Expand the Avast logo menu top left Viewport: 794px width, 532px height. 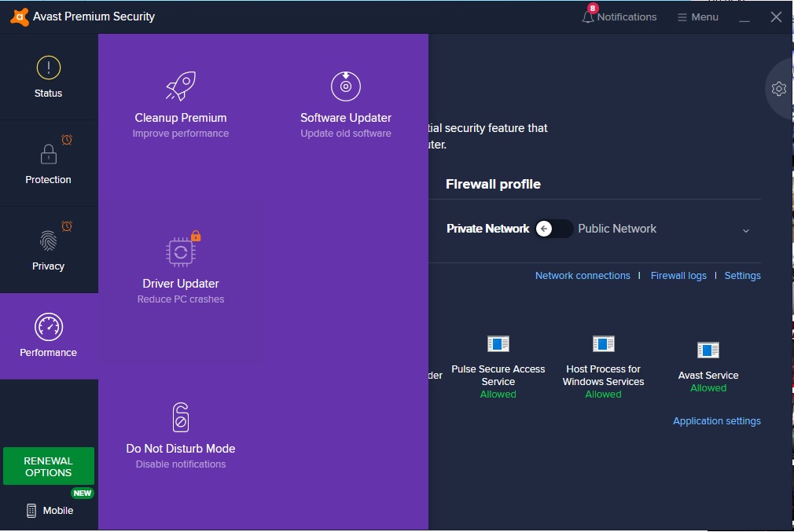click(17, 15)
